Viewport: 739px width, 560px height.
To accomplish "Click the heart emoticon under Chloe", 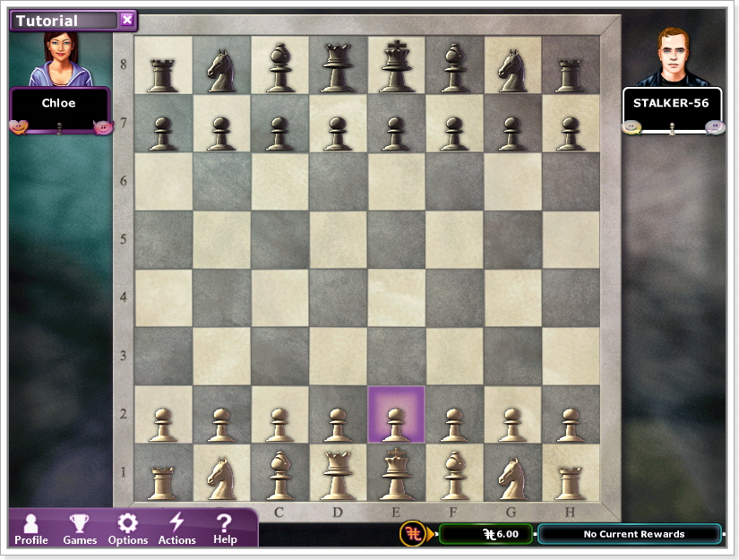I will (x=18, y=126).
